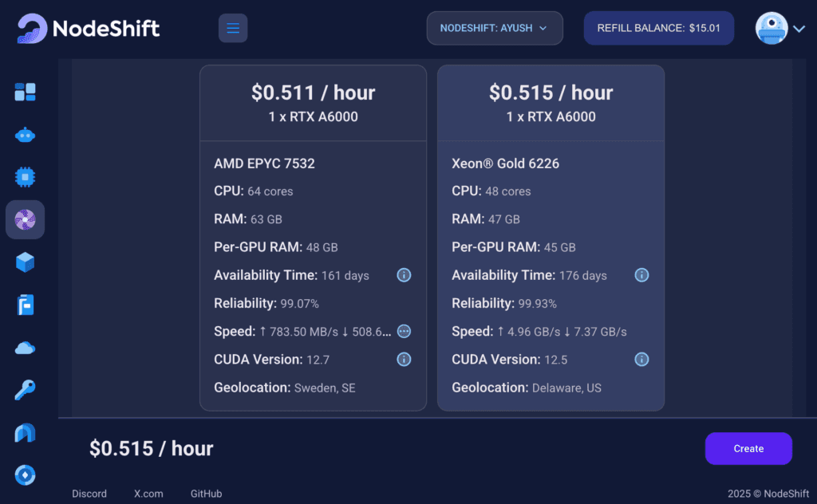Click the Create button
Screen dimensions: 817x504
[748, 448]
